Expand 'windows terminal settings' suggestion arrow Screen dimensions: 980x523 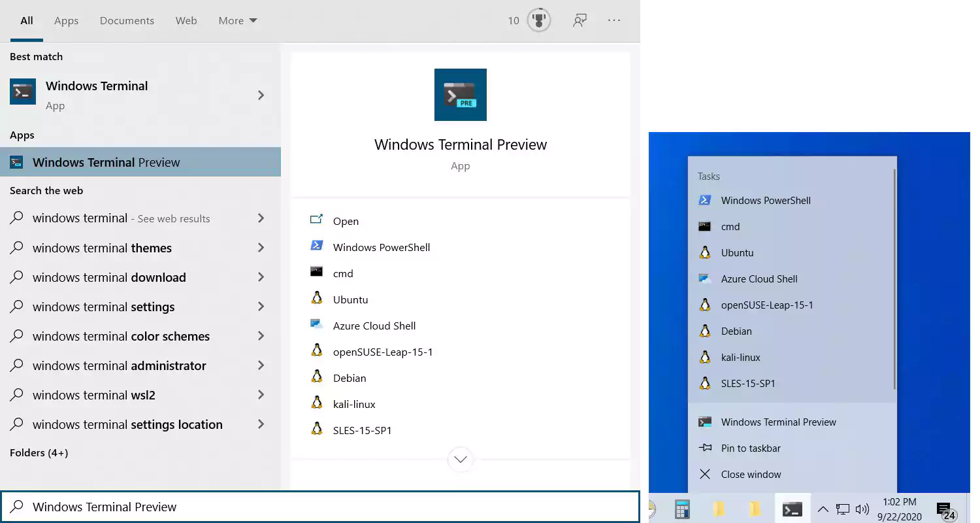(261, 307)
